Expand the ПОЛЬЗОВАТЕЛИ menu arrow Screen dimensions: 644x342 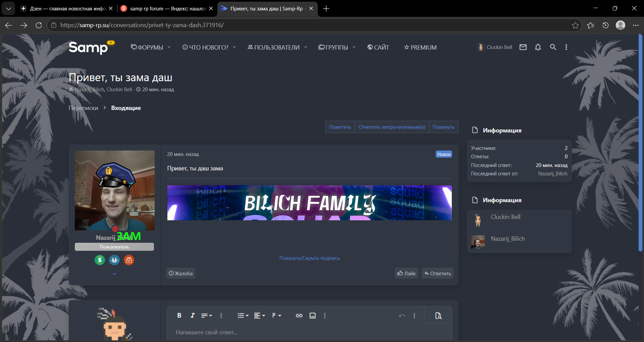point(306,47)
